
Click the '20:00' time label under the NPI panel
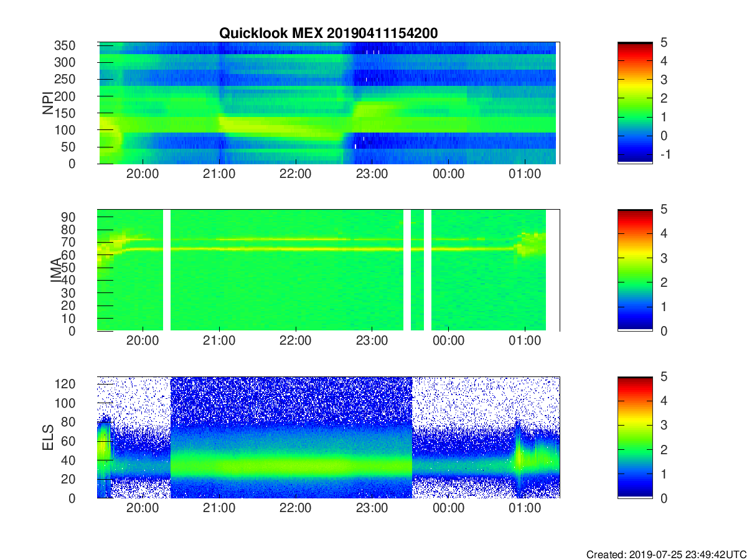[143, 175]
